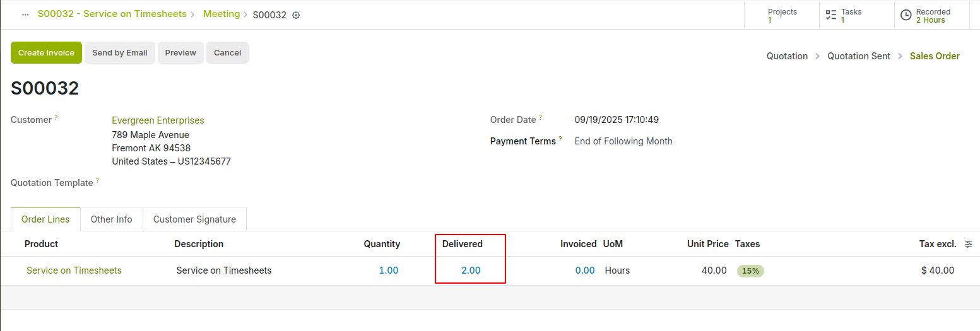Expand the breadcrumb ellipsis menu
Screen dimensions: 980x331
point(25,15)
